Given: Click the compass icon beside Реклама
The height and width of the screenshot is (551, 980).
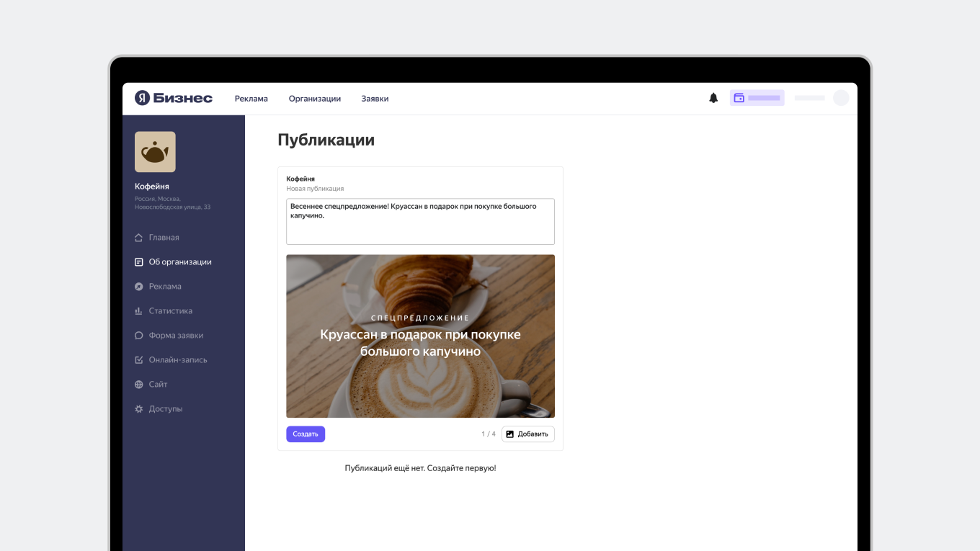Looking at the screenshot, I should coord(139,287).
